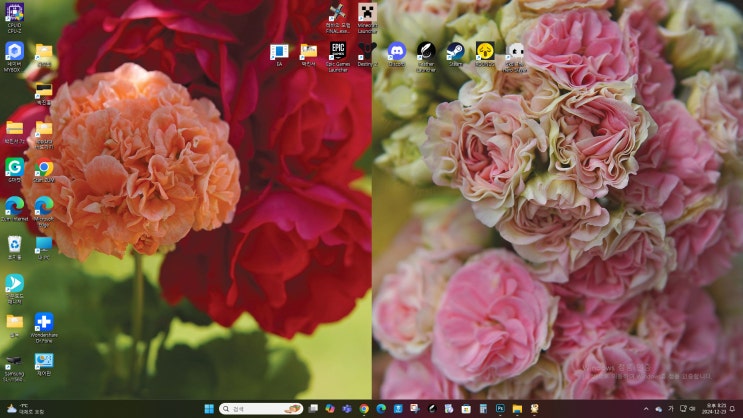Viewport: 743px width, 418px height.
Task: Open the Recycle Bin on the desktop
Action: point(14,248)
